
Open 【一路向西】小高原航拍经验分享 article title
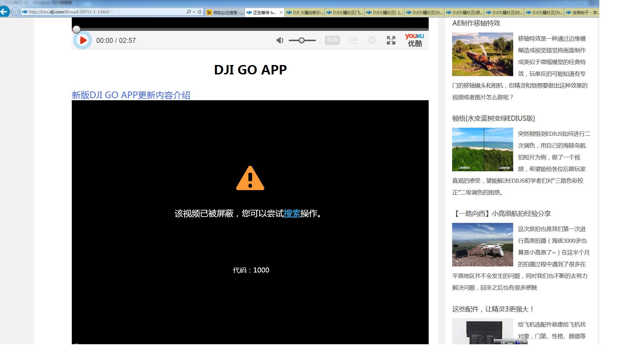click(501, 214)
